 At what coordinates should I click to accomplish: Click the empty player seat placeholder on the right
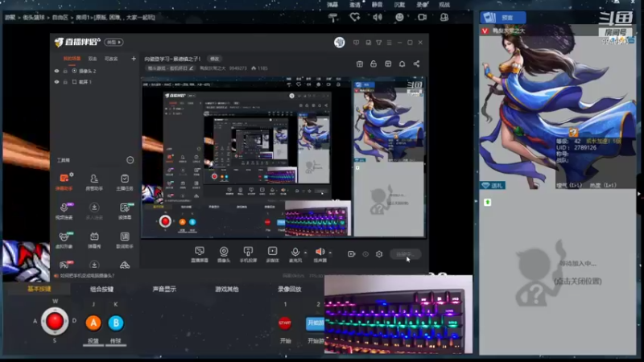(556, 273)
